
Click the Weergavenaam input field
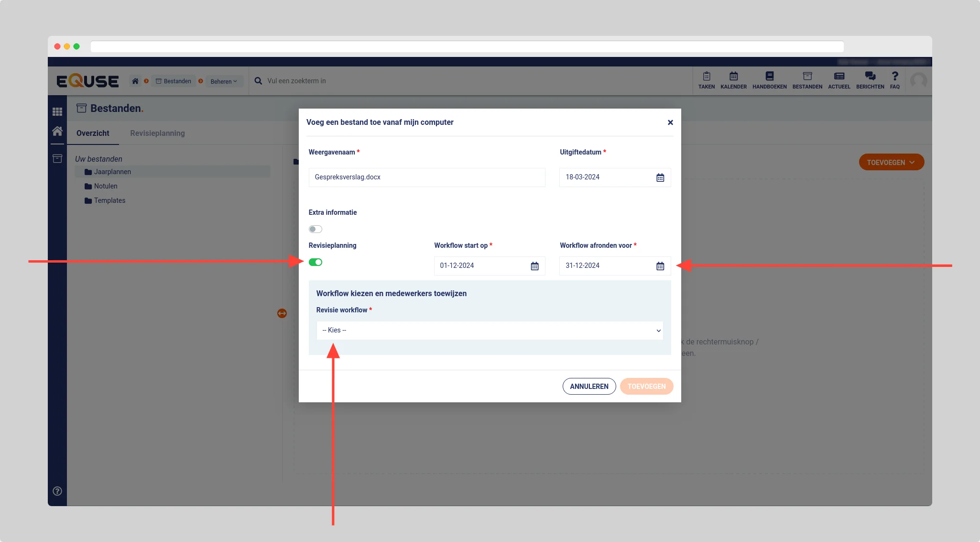(426, 177)
